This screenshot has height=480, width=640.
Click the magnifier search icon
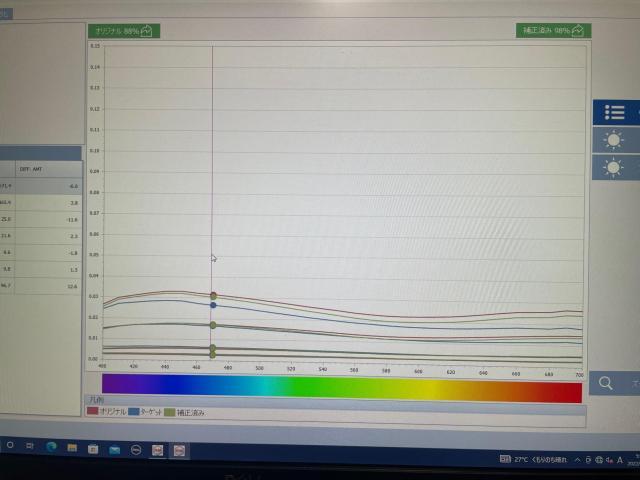coord(606,382)
